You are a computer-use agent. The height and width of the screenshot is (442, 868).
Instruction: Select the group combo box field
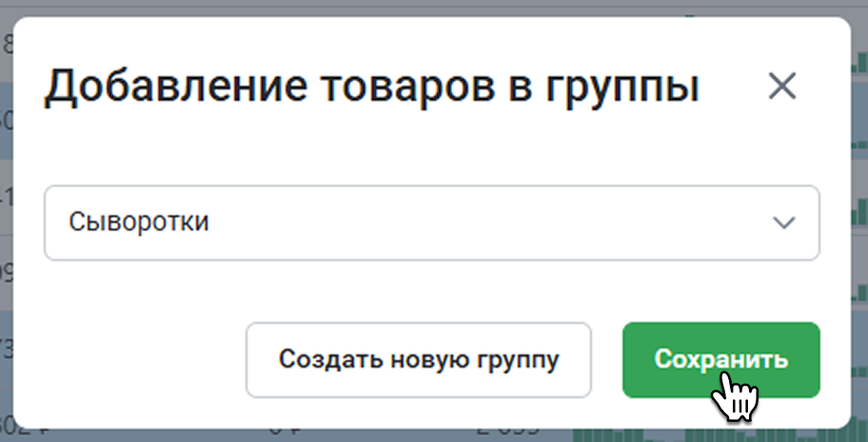tap(432, 223)
